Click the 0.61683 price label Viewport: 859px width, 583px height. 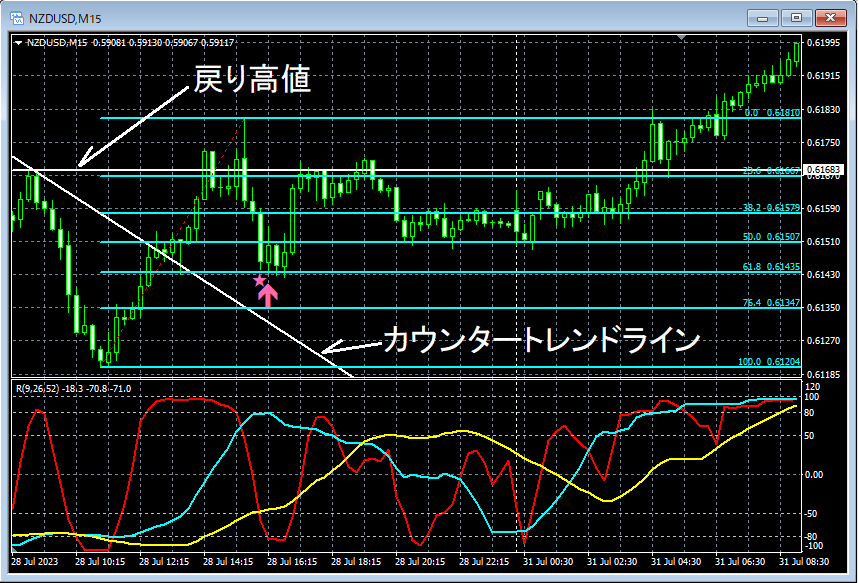[824, 170]
